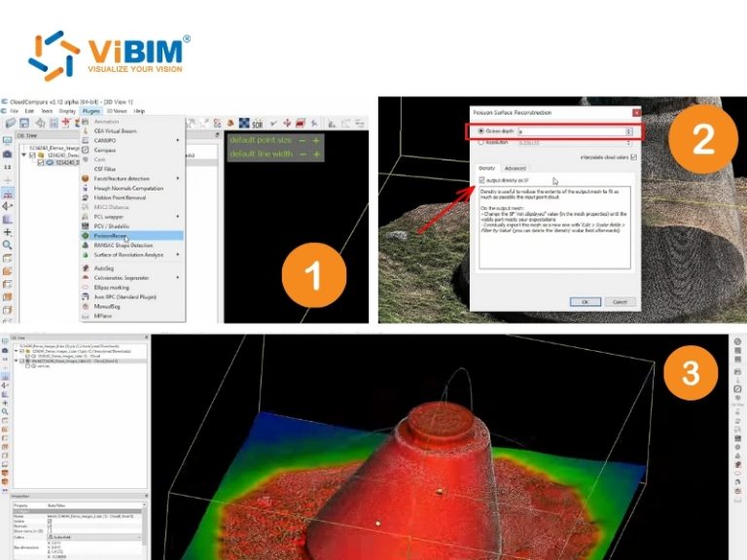Image resolution: width=747 pixels, height=560 pixels.
Task: Open the PCL wrapper submenu arrow
Action: 178,217
